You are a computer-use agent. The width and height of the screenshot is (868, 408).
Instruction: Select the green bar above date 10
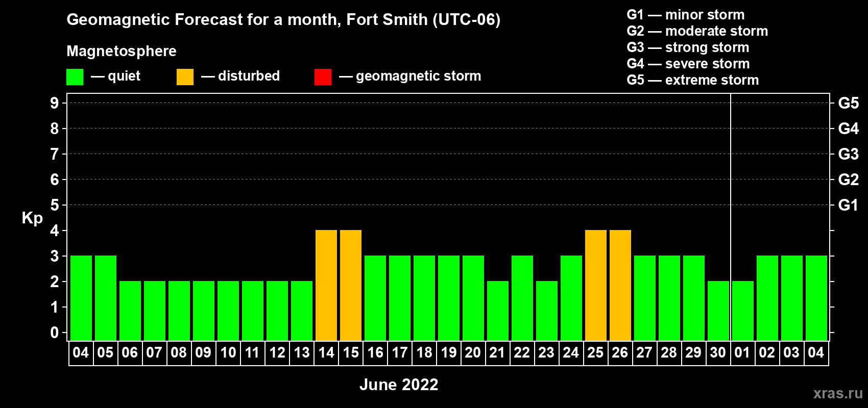pos(228,311)
